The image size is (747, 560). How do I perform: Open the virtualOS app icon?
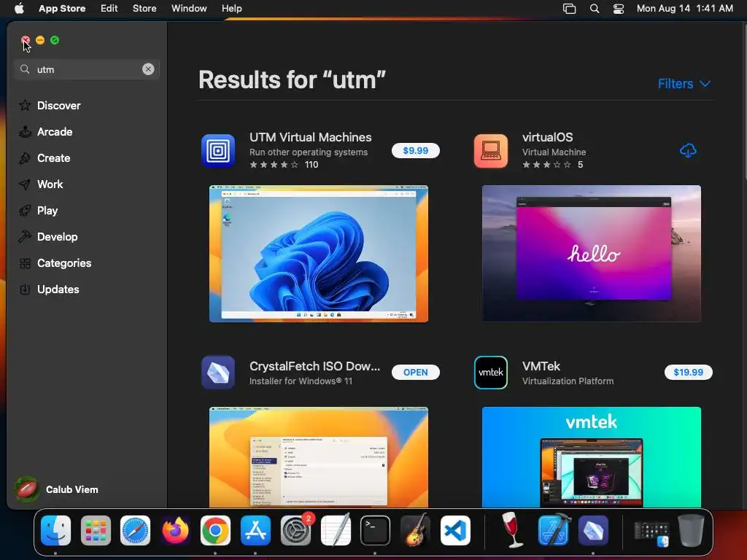click(491, 151)
